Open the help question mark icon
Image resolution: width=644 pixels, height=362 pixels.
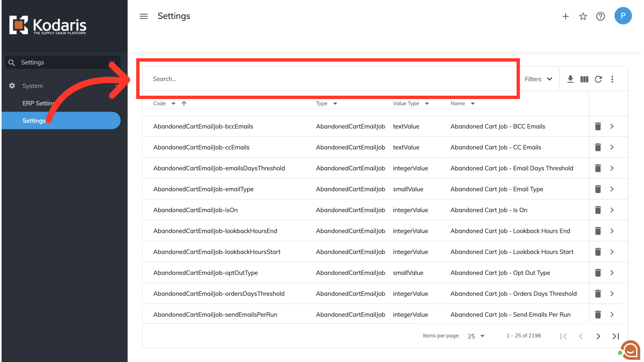click(600, 16)
